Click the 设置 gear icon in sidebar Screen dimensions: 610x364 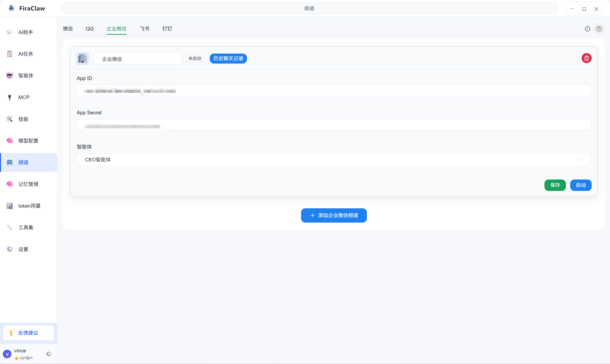coord(10,249)
